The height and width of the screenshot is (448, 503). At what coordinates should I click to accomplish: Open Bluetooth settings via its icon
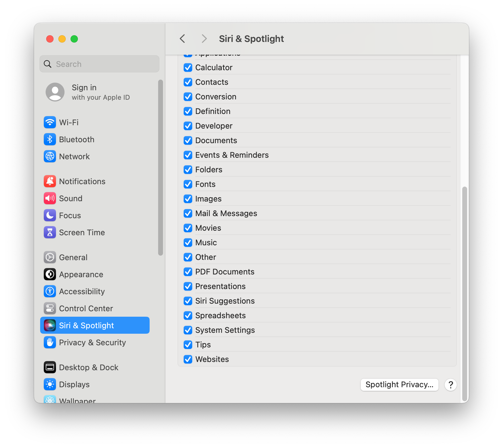coord(50,140)
